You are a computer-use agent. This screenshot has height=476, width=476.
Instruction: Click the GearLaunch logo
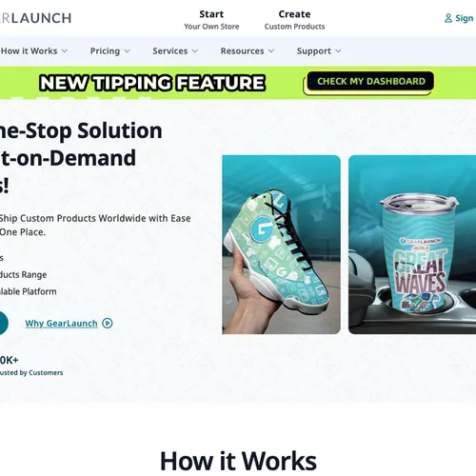pos(35,18)
